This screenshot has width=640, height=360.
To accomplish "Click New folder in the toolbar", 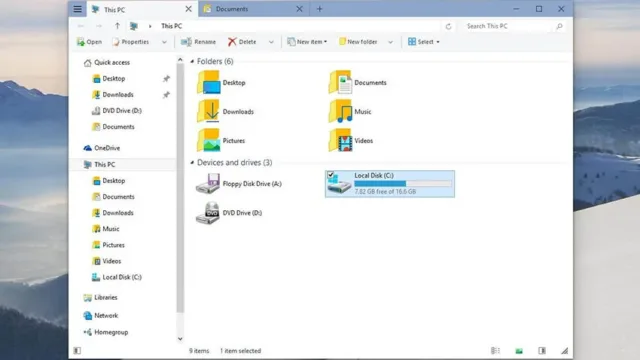I will click(x=358, y=42).
